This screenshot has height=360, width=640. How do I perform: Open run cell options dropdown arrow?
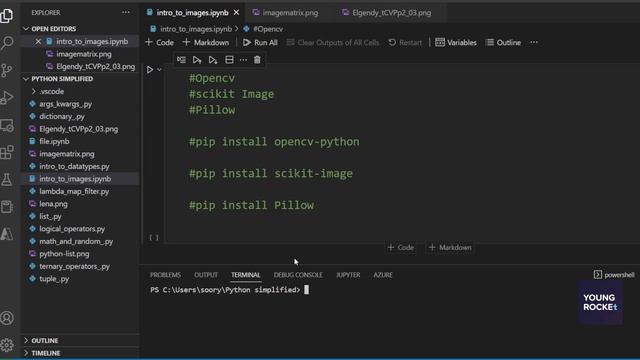tap(160, 70)
